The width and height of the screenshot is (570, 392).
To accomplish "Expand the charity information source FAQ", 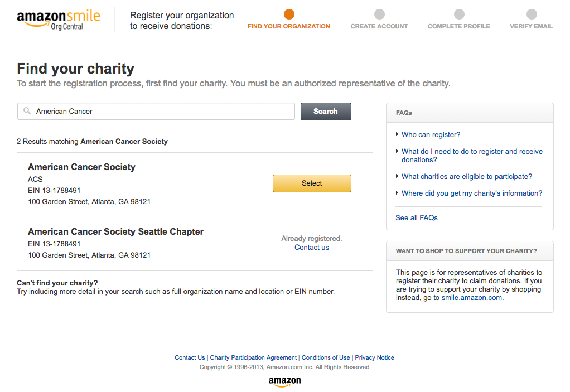I will pos(472,193).
